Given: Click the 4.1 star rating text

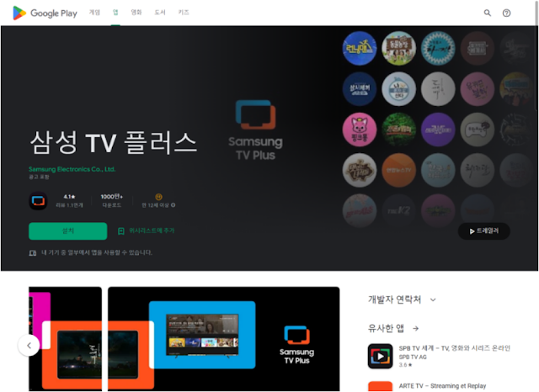Looking at the screenshot, I should coord(69,197).
